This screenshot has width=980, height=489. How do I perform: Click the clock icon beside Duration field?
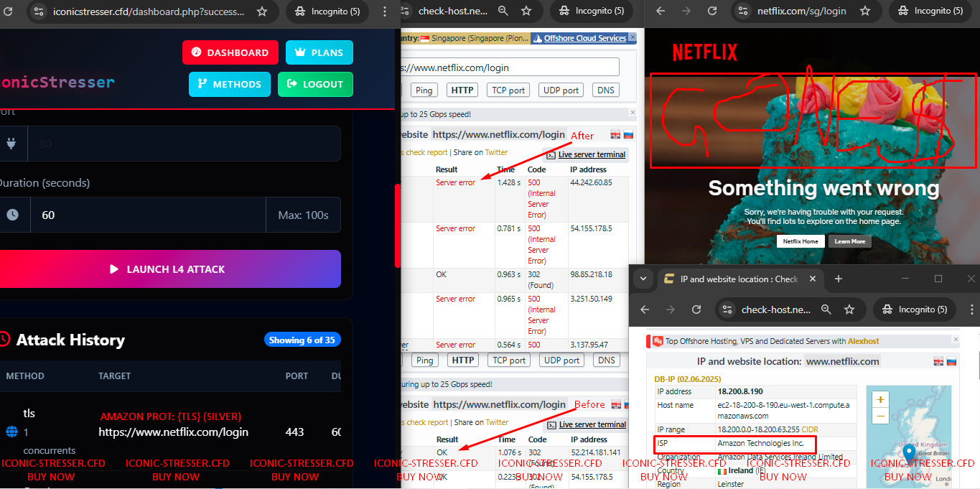[12, 215]
